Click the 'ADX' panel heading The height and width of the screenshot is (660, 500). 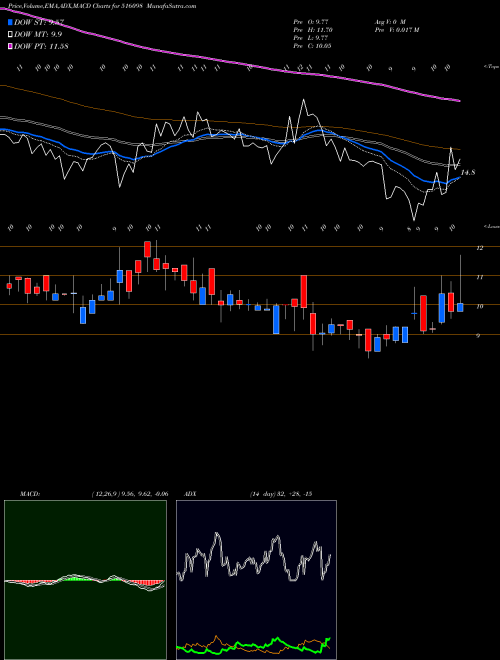(191, 494)
